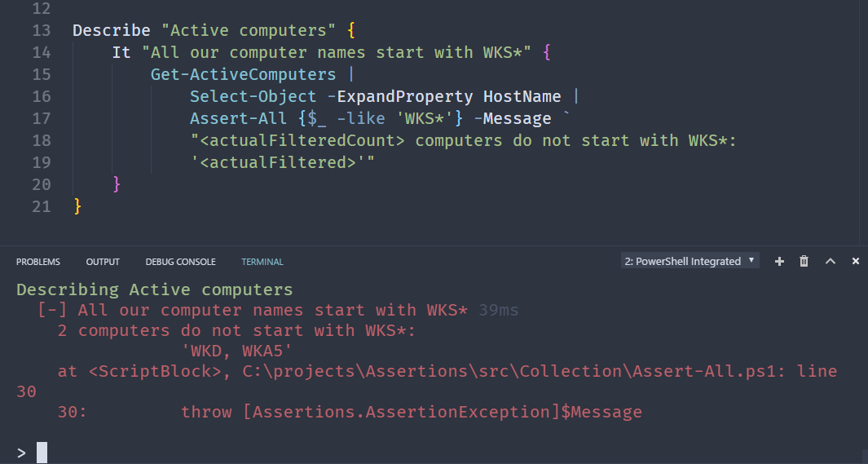Click line number 20 in gutter
This screenshot has height=464, width=868.
coord(41,184)
